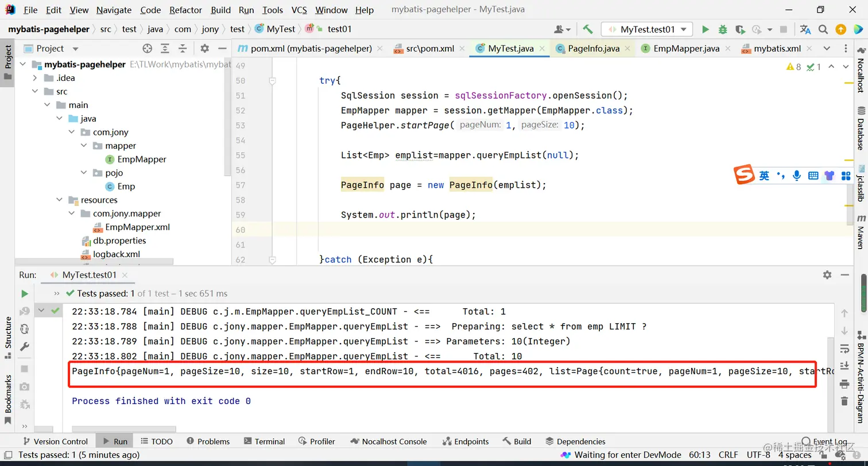Screen dimensions: 868x466
Task: Rerun the test in Run panel
Action: click(24, 294)
